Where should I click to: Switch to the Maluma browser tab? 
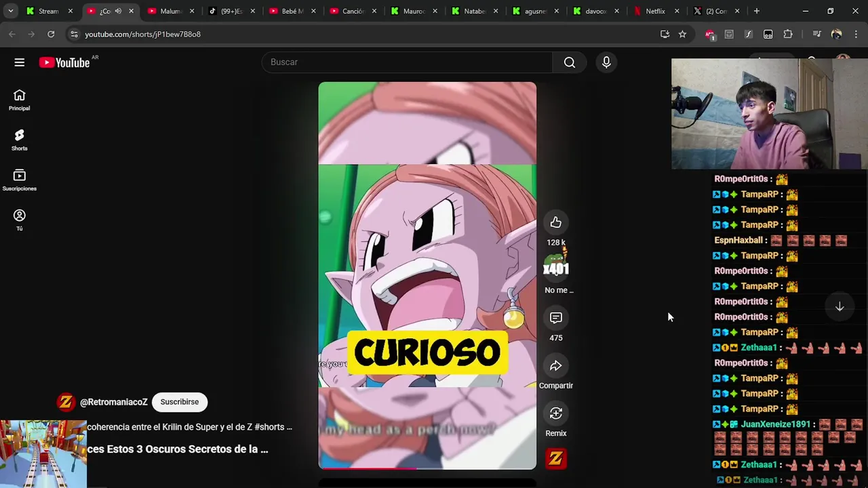[170, 11]
